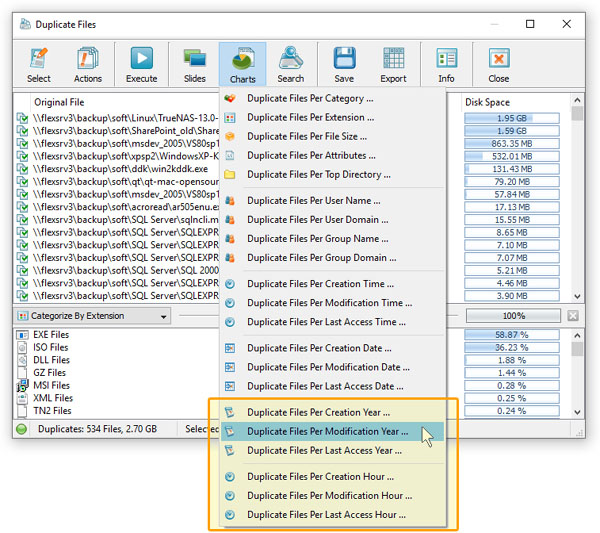Viewport: 600px width, 533px height.
Task: Select Duplicate Files Per Group Domain
Action: click(332, 258)
